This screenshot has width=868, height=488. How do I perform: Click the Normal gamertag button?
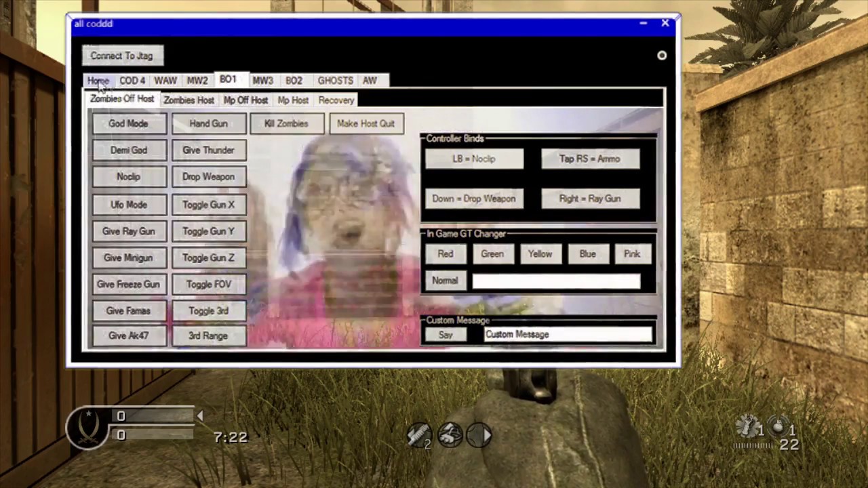coord(446,281)
